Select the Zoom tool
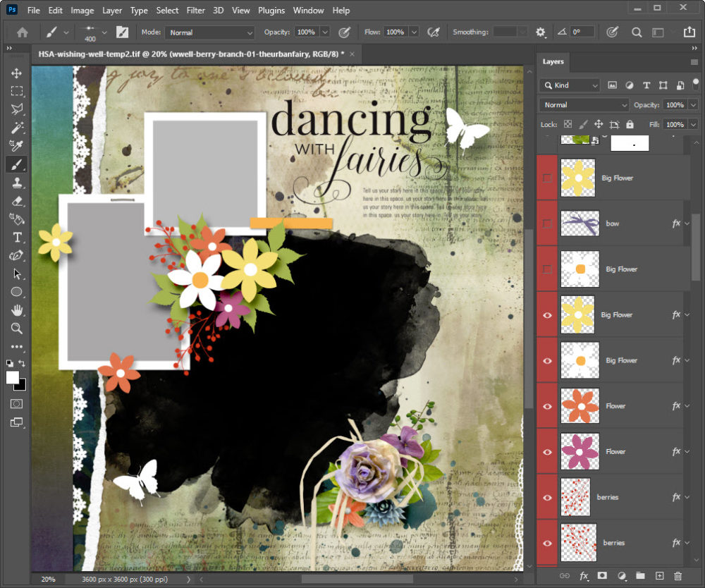The width and height of the screenshot is (705, 588). (16, 329)
